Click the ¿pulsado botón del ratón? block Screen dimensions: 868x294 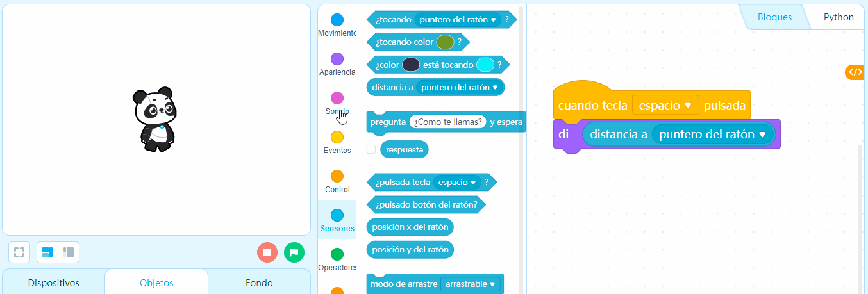coord(426,205)
